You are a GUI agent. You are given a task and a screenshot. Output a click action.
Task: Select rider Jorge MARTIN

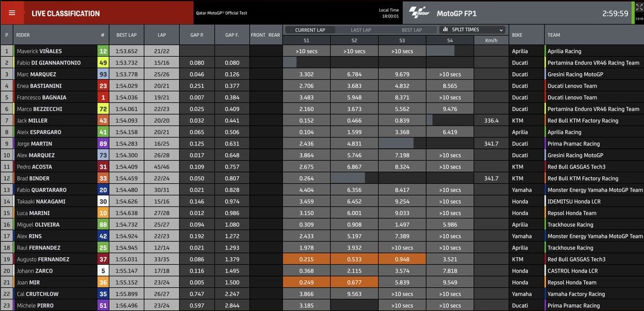point(35,144)
